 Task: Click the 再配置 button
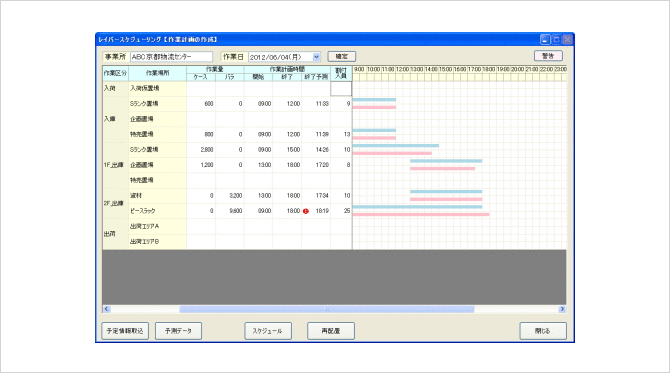(331, 331)
